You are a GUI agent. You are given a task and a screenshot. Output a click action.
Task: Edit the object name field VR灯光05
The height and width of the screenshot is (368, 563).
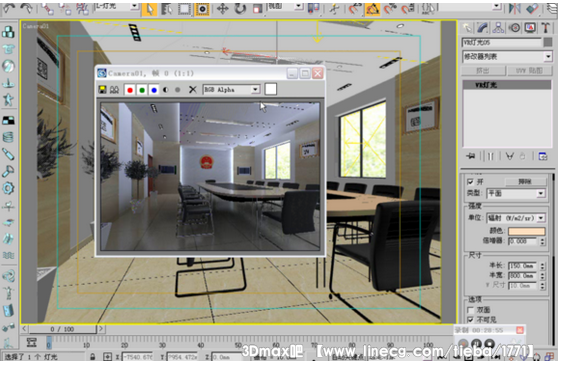501,42
